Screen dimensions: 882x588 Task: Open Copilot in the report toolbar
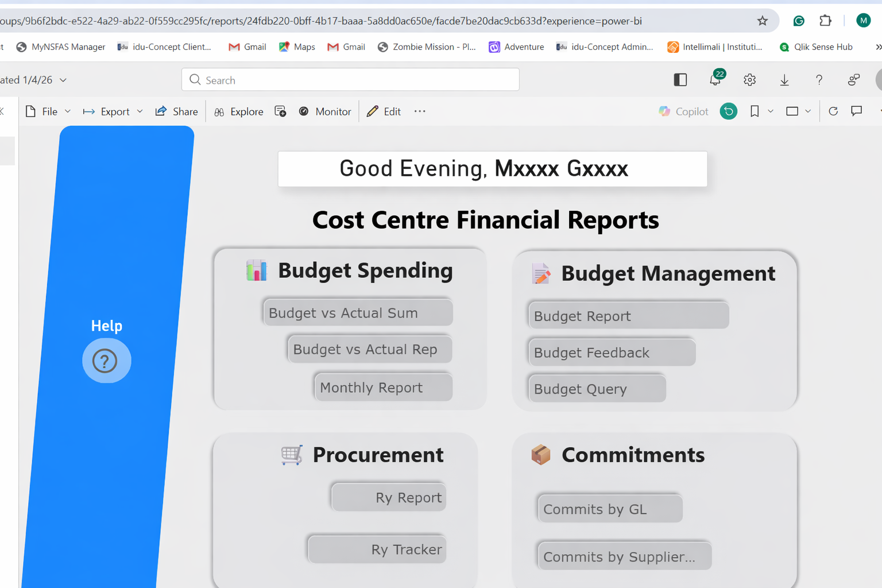point(683,111)
